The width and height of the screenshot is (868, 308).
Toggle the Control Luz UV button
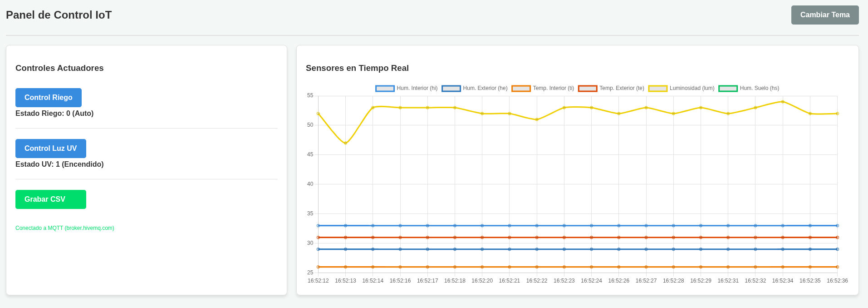click(x=51, y=149)
